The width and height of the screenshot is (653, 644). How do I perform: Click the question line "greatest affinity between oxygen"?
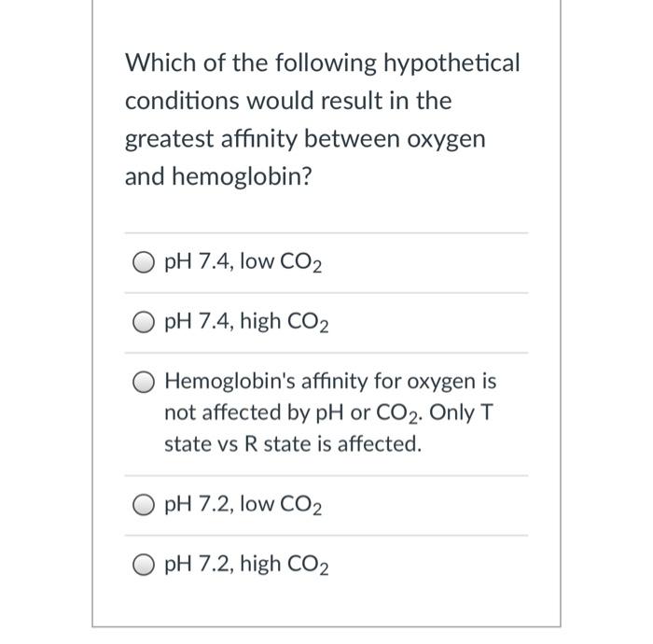pyautogui.click(x=305, y=140)
